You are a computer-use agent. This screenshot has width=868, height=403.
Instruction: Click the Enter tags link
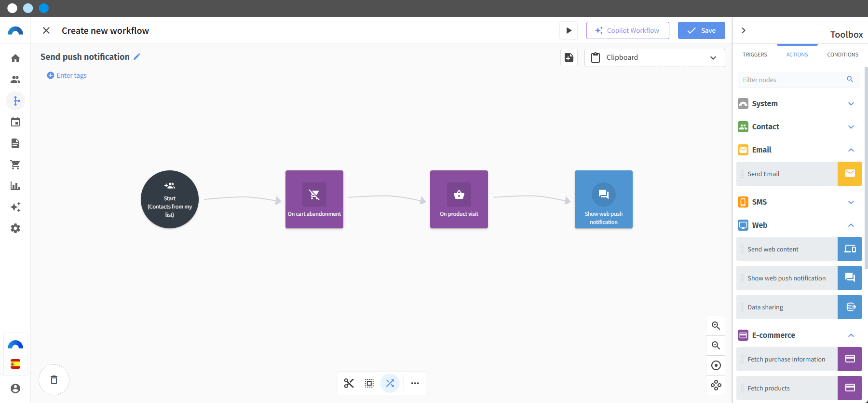point(67,75)
